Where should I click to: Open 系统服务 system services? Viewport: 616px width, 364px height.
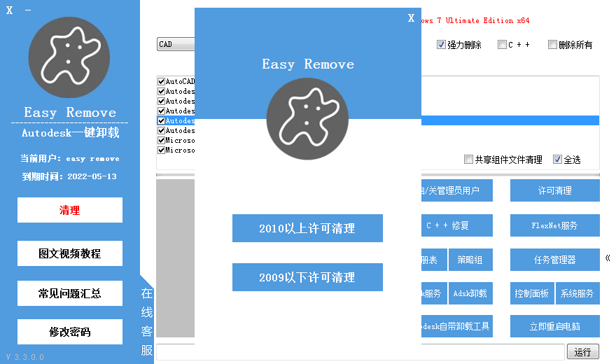coord(577,293)
